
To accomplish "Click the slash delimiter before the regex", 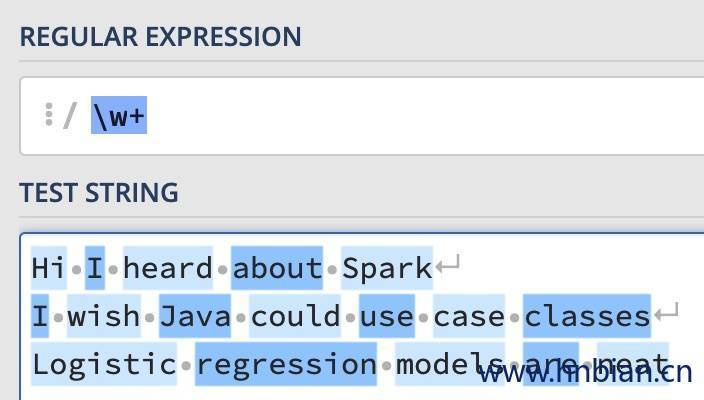I will 69,116.
